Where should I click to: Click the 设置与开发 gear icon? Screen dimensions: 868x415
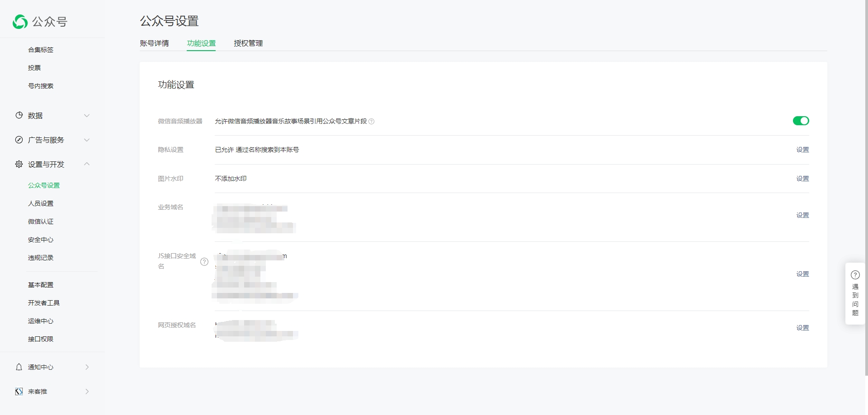[x=19, y=164]
